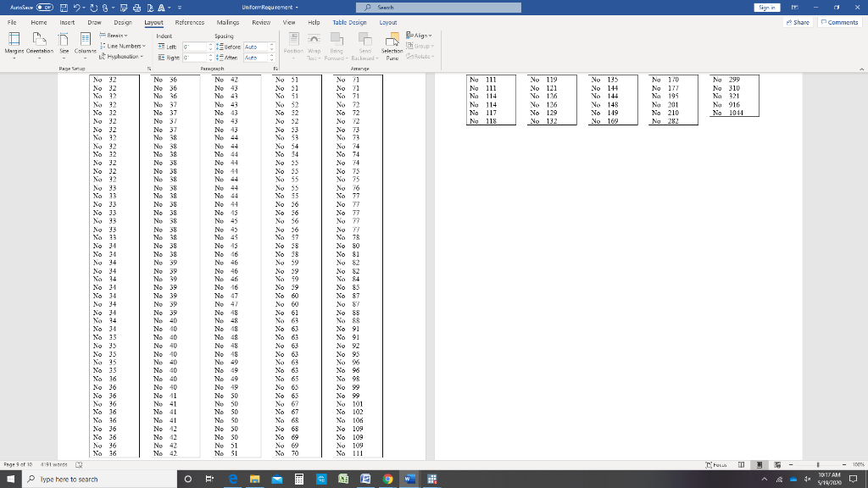Expand the Breaks dropdown
The image size is (868, 488).
(x=114, y=36)
